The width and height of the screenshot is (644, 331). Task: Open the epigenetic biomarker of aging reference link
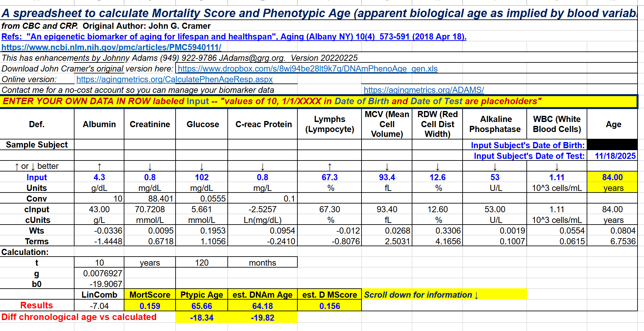(x=233, y=37)
